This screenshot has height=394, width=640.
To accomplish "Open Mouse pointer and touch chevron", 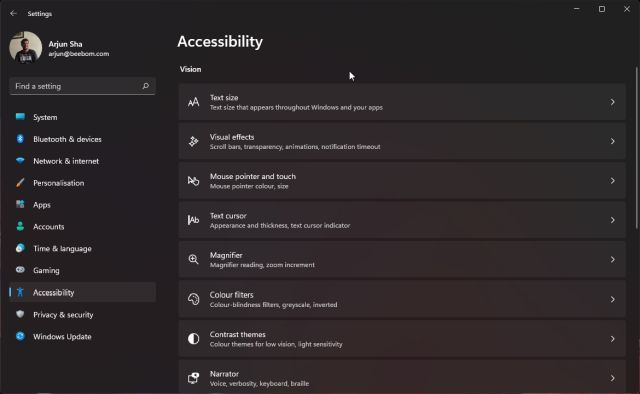I will click(x=613, y=181).
